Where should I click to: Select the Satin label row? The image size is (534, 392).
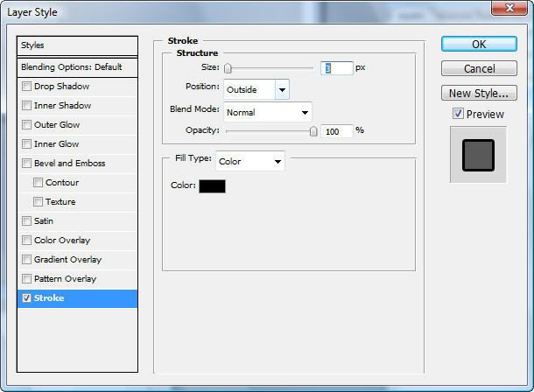77,221
